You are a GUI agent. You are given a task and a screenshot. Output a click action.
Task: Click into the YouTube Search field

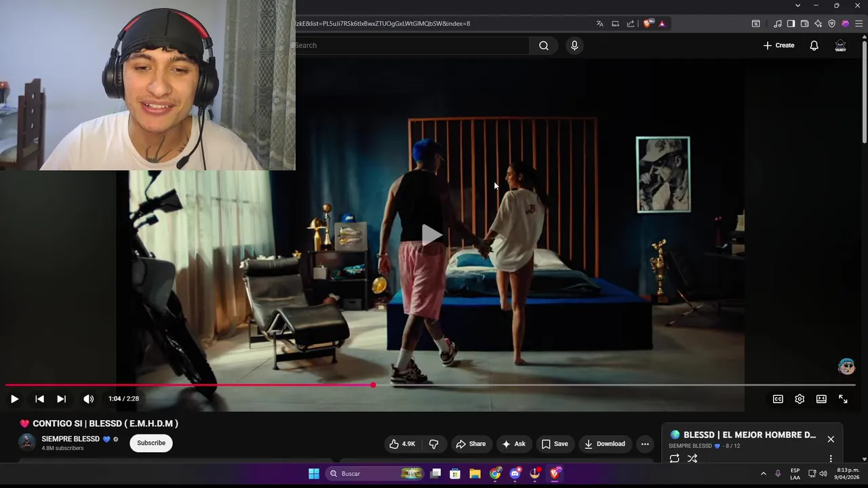412,45
